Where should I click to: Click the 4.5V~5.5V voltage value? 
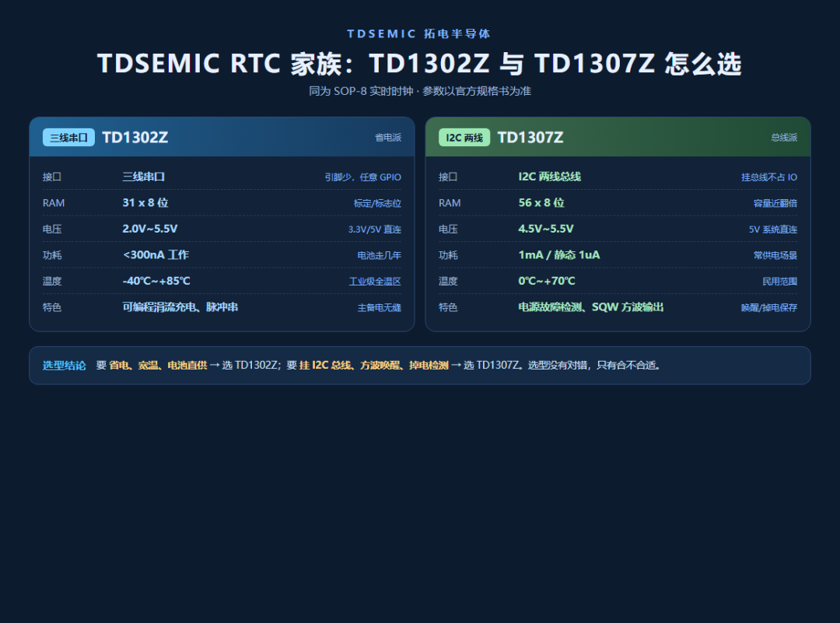coord(546,229)
